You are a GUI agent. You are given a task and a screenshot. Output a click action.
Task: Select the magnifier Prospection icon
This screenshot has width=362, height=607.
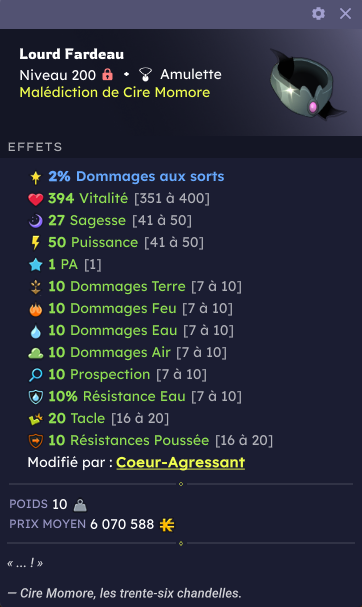click(36, 375)
